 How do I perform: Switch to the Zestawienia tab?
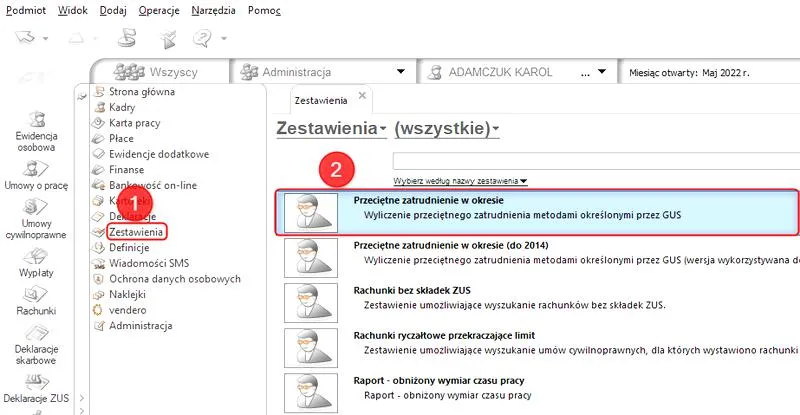(x=321, y=101)
